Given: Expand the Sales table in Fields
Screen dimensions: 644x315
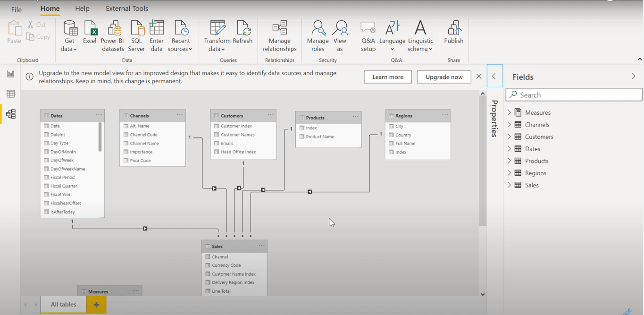Looking at the screenshot, I should pyautogui.click(x=509, y=185).
